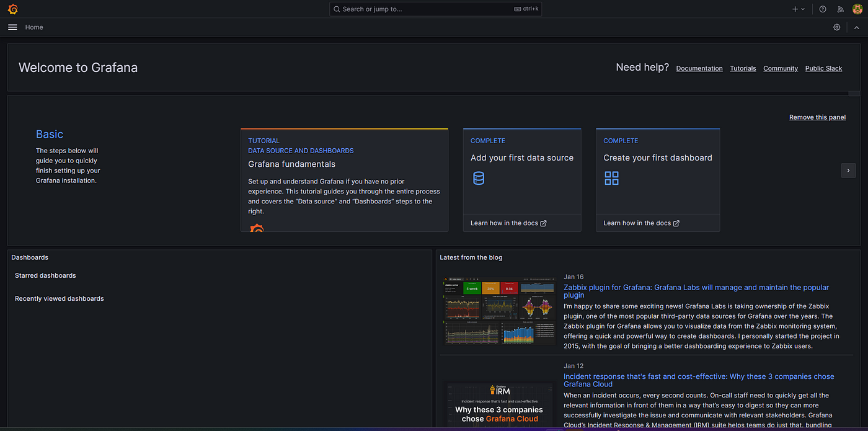
Task: Open the Public Slack link
Action: point(823,68)
